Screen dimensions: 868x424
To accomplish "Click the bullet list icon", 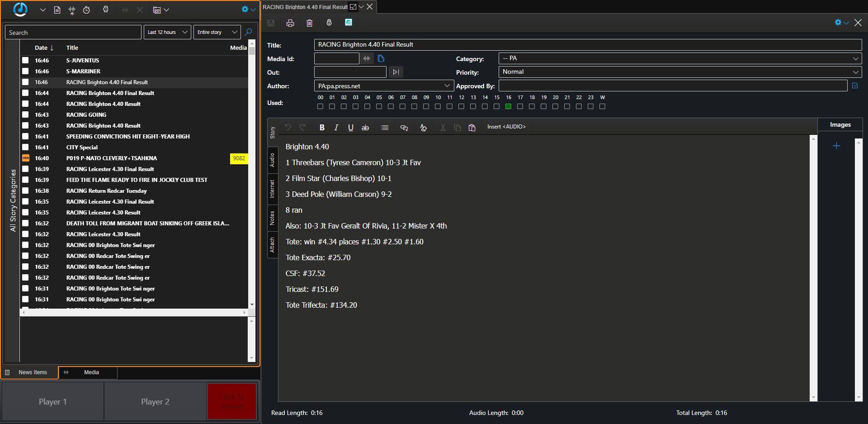I will coord(385,128).
